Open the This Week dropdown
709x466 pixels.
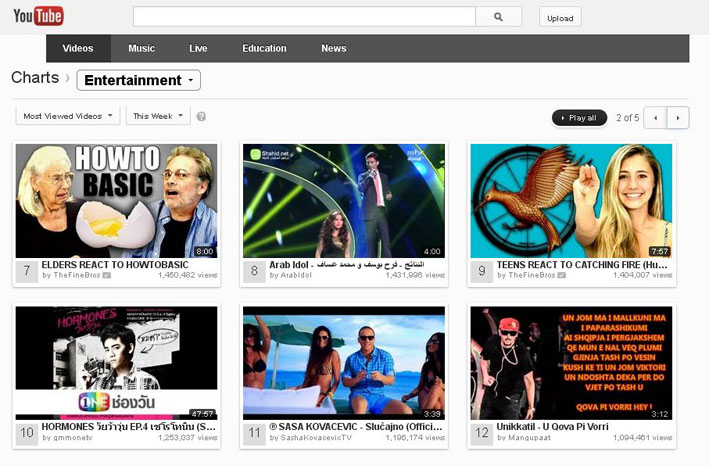click(x=158, y=116)
